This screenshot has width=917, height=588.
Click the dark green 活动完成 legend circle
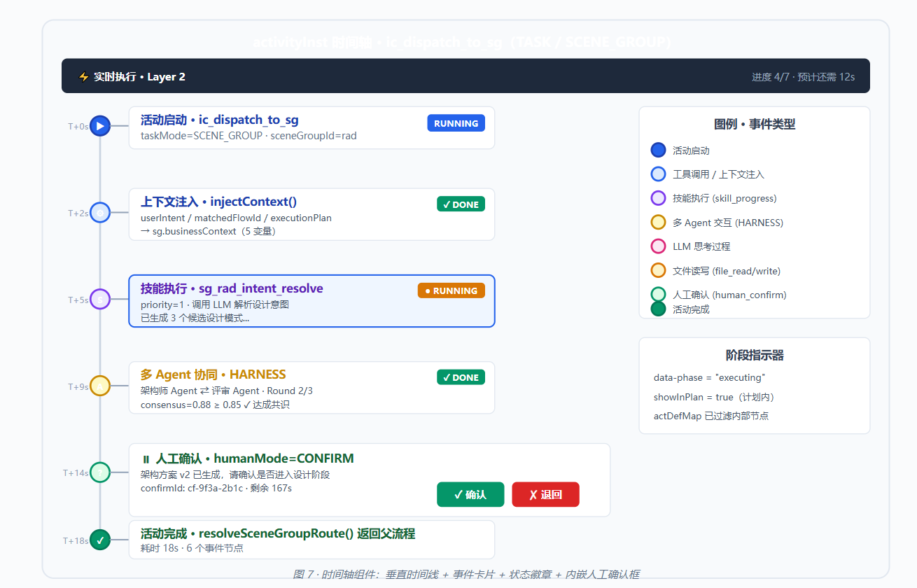(658, 309)
